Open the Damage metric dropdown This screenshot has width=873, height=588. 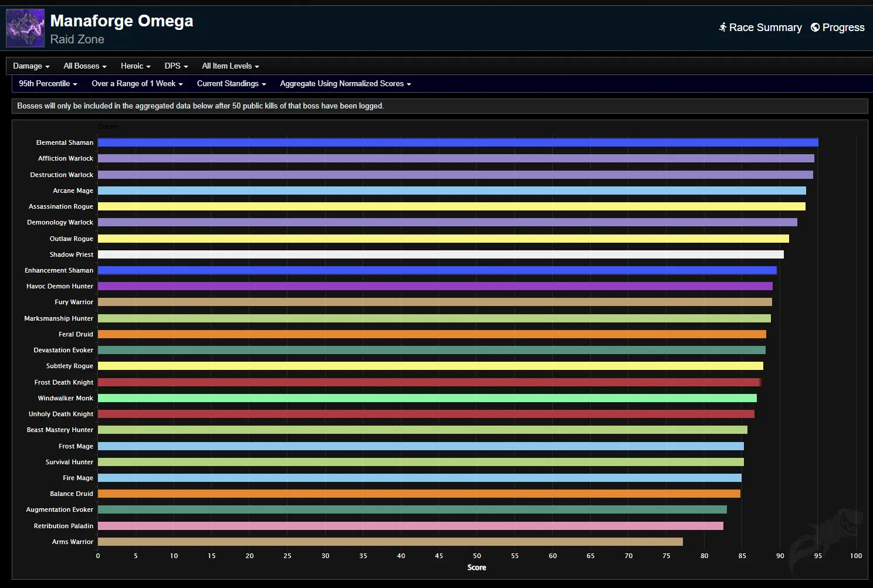(31, 66)
